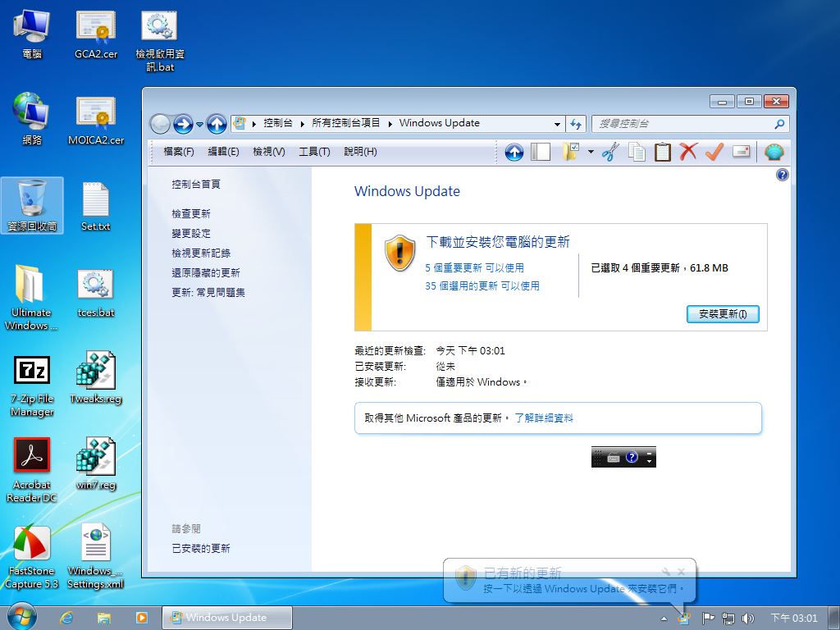The image size is (840, 630).
Task: Click the Copy toolbar icon
Action: (x=637, y=152)
